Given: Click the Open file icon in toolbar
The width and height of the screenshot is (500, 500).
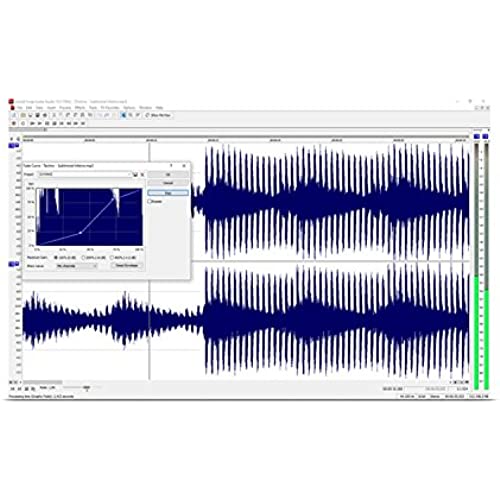Looking at the screenshot, I should coord(30,115).
